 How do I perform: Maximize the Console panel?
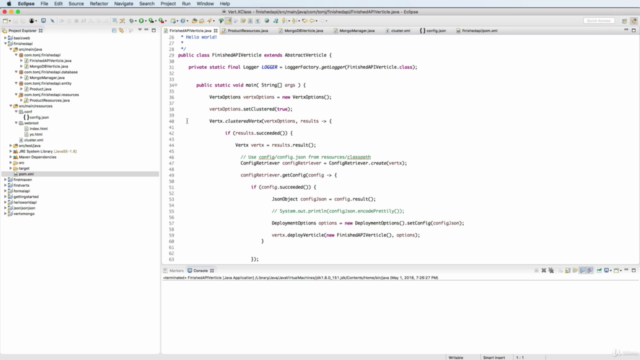[633, 270]
